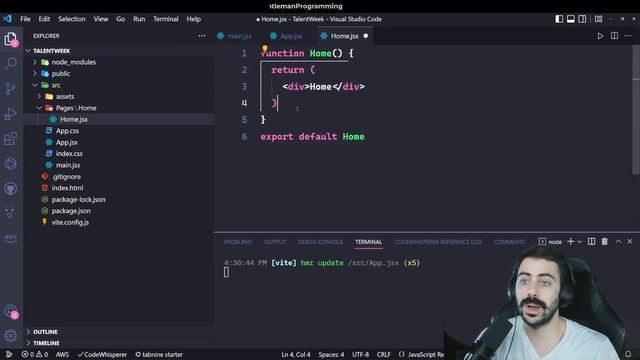Change line ending via CRLF indicator

[384, 354]
